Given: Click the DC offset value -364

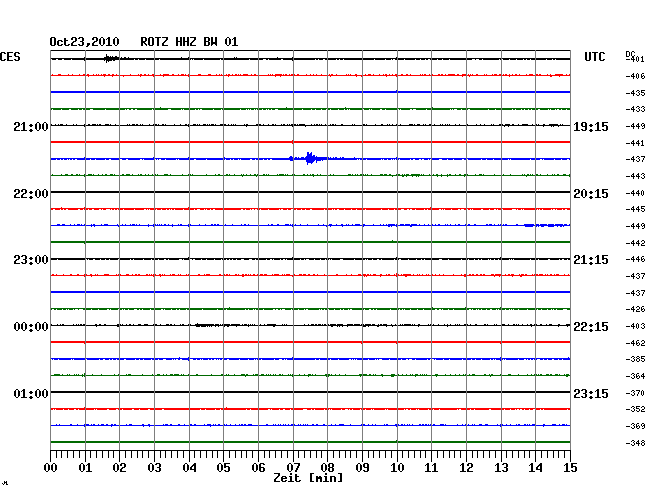Looking at the screenshot, I should click(635, 376).
